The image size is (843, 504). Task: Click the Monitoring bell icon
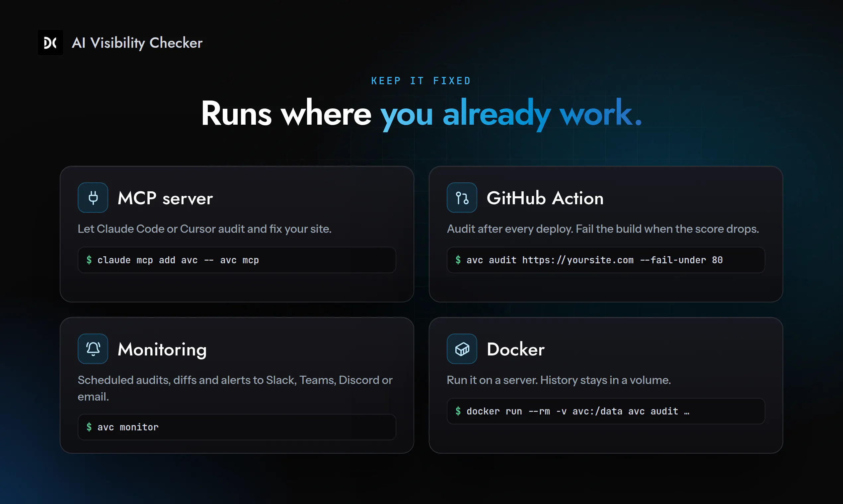93,349
